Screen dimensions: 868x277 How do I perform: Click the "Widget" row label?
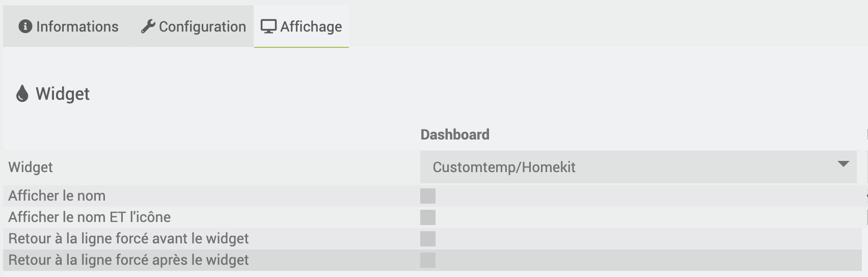coord(31,167)
